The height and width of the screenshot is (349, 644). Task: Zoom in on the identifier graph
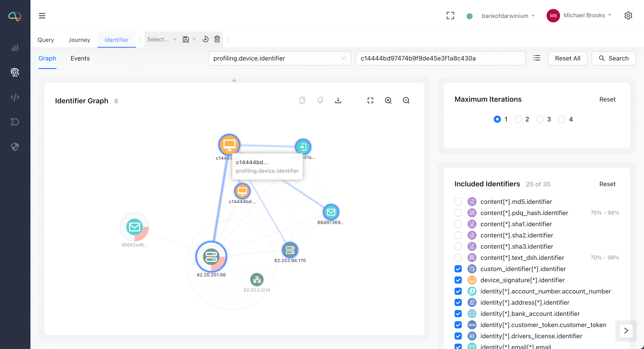pyautogui.click(x=388, y=100)
